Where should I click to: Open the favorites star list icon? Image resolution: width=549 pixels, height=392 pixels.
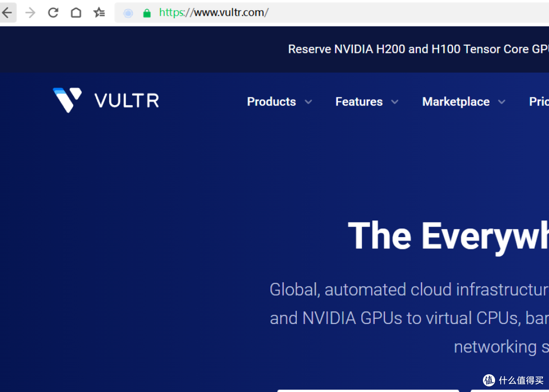pyautogui.click(x=99, y=13)
